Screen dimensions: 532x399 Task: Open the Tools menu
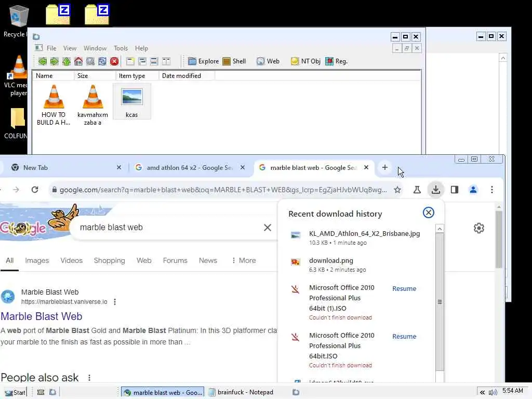[x=121, y=48]
